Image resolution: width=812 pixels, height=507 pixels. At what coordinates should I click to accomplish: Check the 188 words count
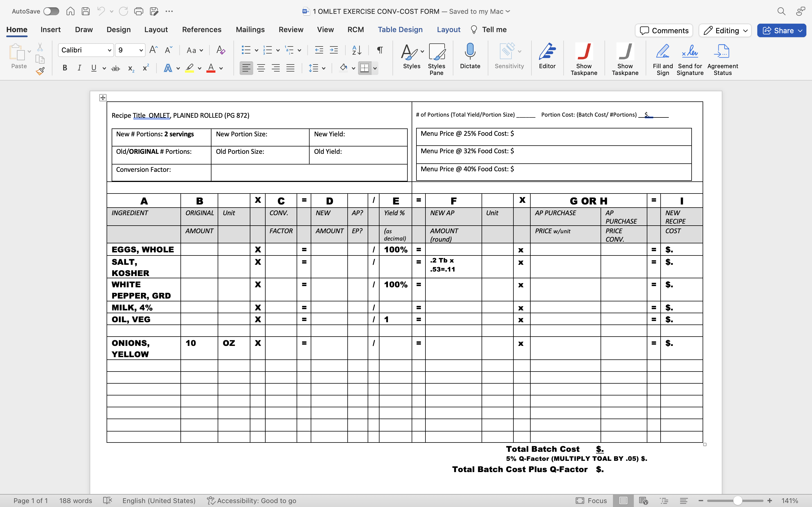click(x=76, y=500)
